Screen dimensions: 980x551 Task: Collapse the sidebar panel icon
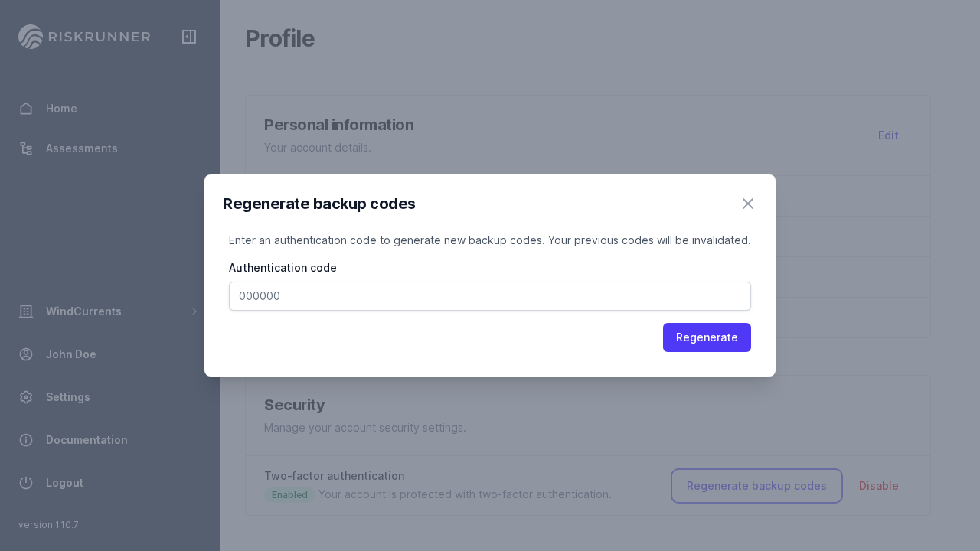tap(189, 37)
